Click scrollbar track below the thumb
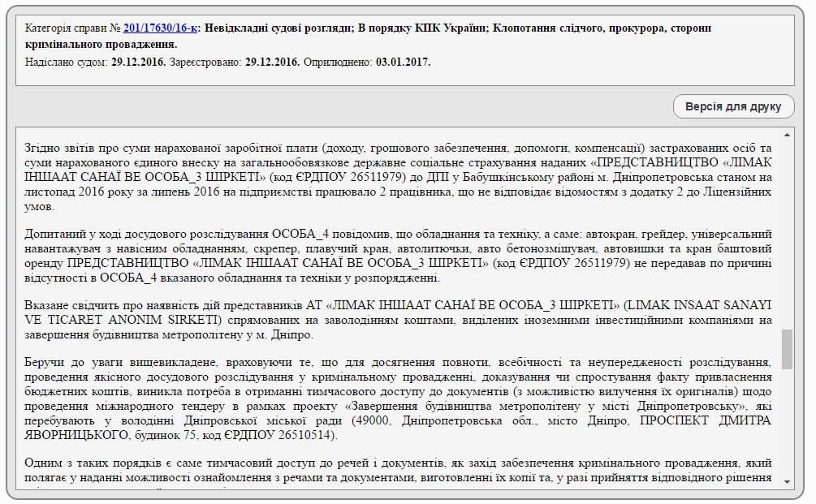The image size is (816, 504). (787, 422)
